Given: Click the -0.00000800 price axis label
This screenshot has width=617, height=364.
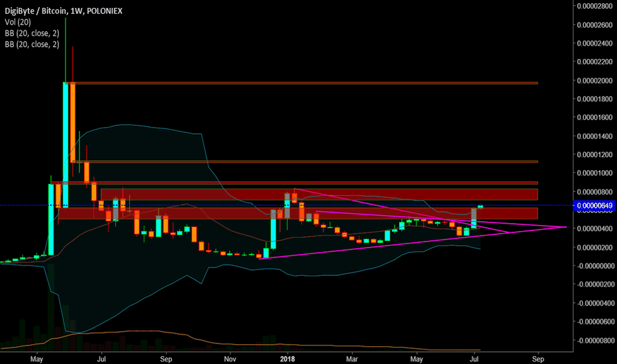Looking at the screenshot, I should tap(594, 340).
